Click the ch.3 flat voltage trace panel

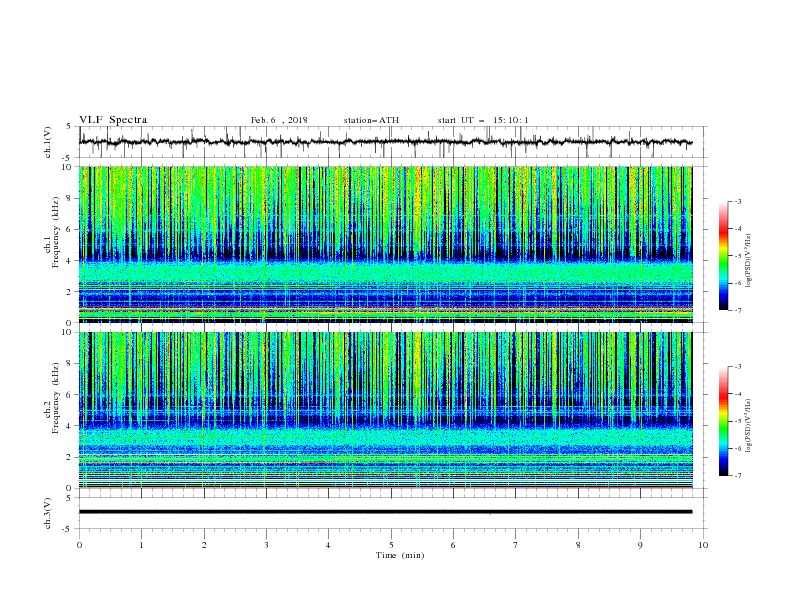click(392, 513)
